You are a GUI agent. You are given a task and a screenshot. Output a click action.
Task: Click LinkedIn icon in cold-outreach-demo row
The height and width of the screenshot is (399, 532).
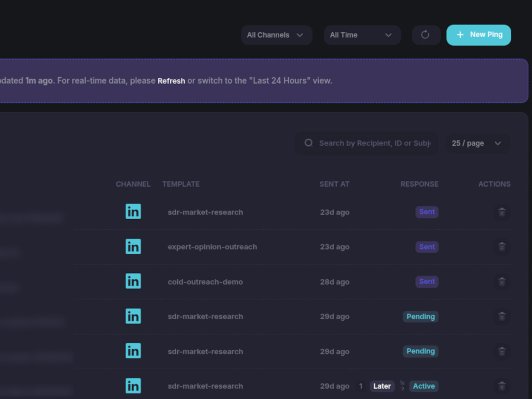point(134,281)
